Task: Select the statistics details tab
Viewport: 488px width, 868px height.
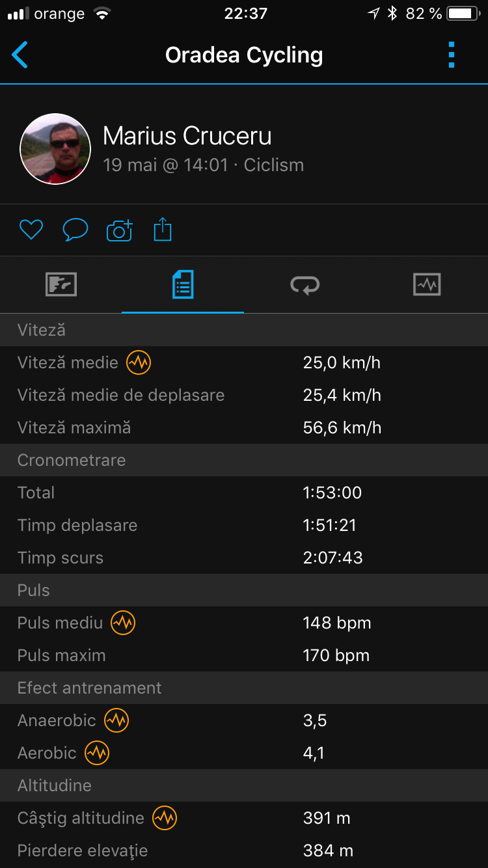Action: [x=183, y=285]
